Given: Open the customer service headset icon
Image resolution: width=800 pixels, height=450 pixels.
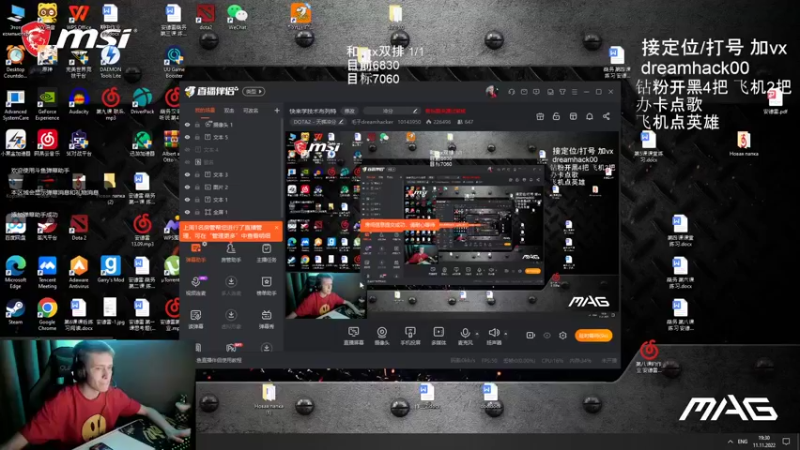Looking at the screenshot, I should 511,92.
